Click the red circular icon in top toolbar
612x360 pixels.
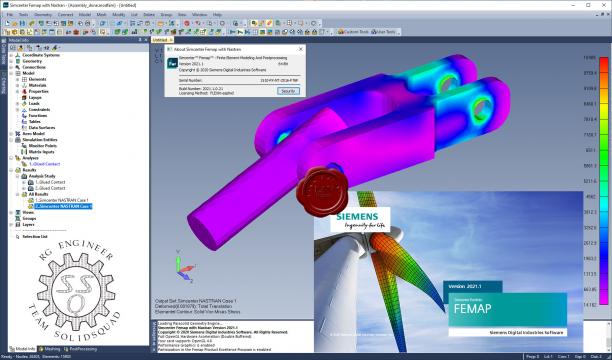coord(187,23)
